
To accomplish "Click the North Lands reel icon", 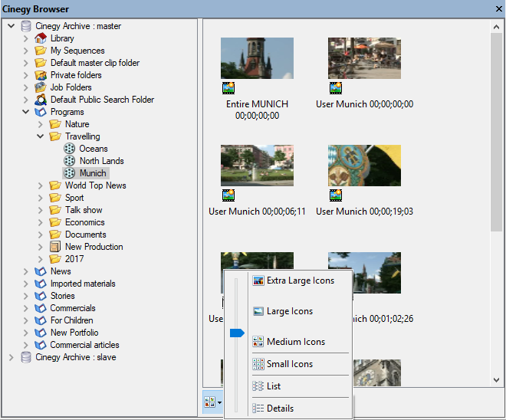I will coord(69,161).
